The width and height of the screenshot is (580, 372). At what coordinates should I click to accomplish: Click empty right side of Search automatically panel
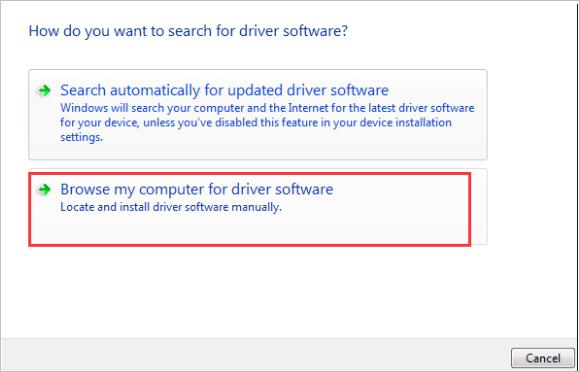(436, 90)
